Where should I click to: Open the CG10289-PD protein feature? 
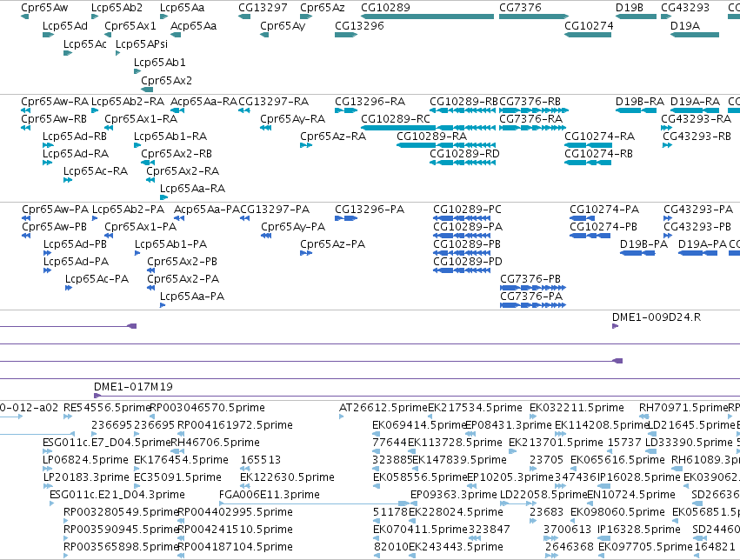[x=462, y=270]
